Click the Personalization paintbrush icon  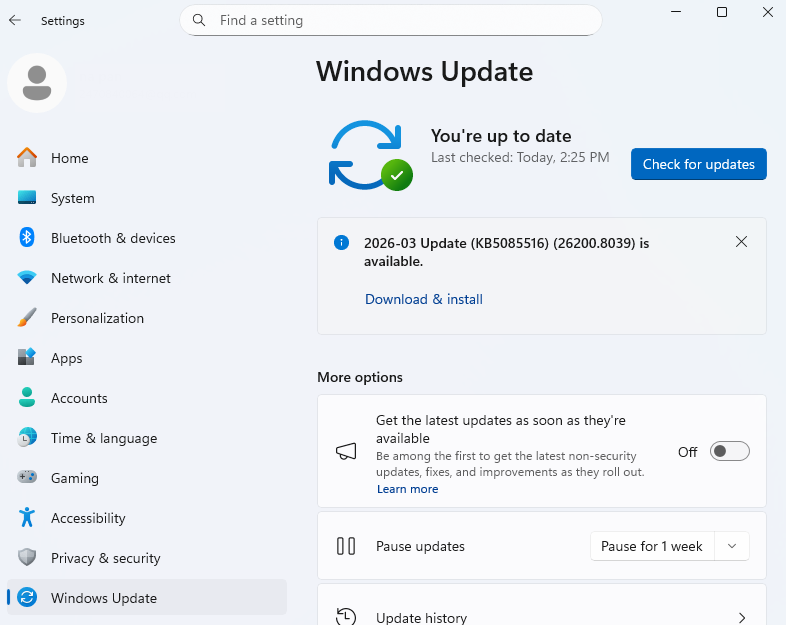point(27,318)
